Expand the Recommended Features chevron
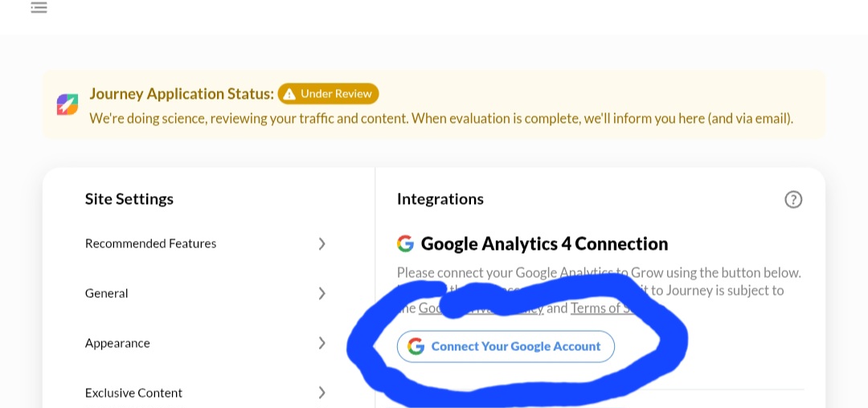This screenshot has height=408, width=868. click(321, 243)
